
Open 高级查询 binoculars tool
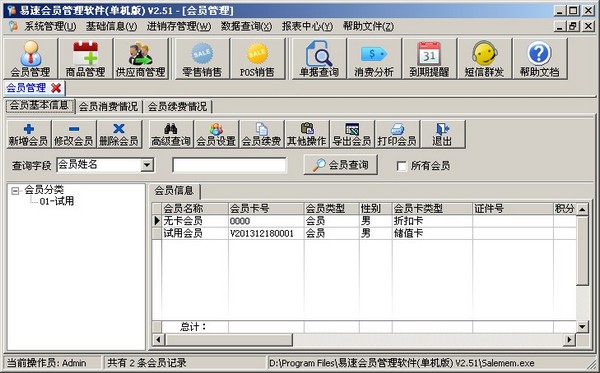171,134
